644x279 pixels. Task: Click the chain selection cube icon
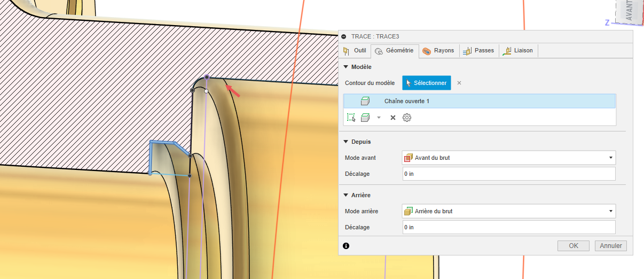[x=365, y=117]
